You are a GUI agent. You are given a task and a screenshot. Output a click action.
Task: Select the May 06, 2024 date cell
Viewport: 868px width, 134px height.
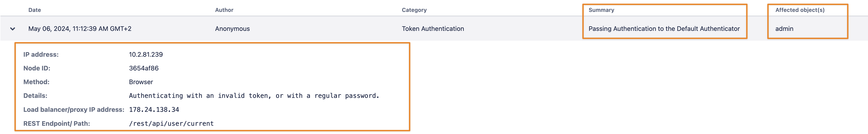80,29
